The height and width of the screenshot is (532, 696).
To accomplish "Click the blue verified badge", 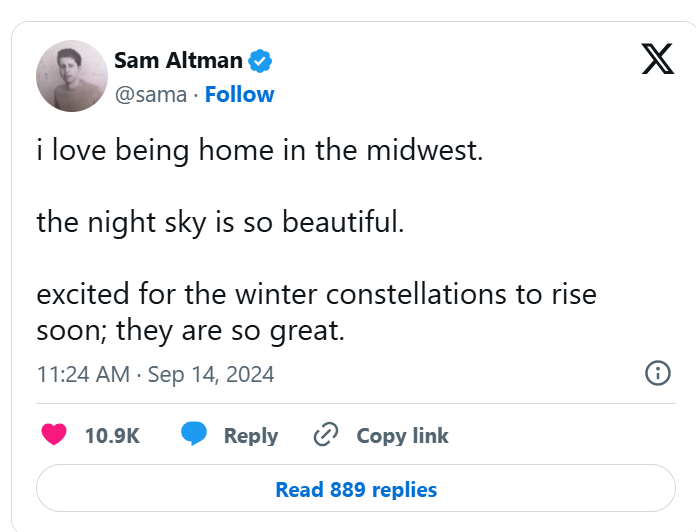I will [x=261, y=61].
